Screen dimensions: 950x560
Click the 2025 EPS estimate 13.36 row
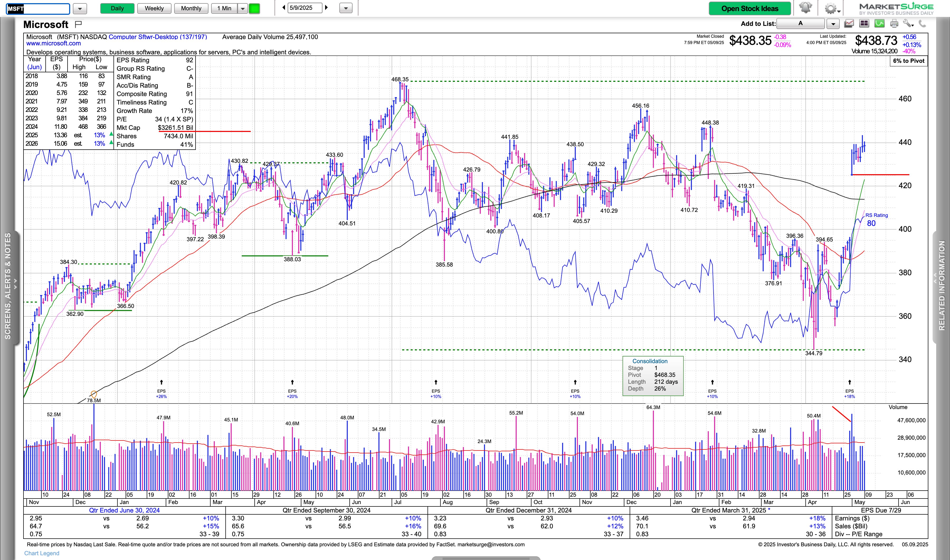(69, 135)
